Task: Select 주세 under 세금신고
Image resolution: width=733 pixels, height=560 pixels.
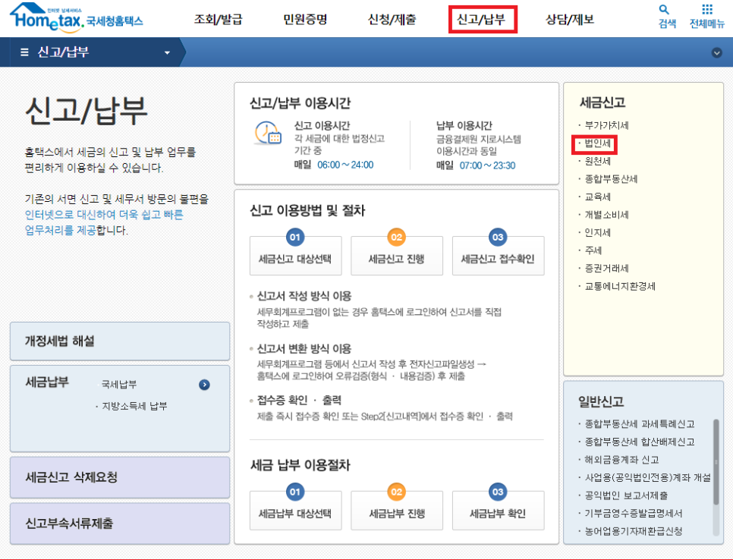Action: coord(593,250)
